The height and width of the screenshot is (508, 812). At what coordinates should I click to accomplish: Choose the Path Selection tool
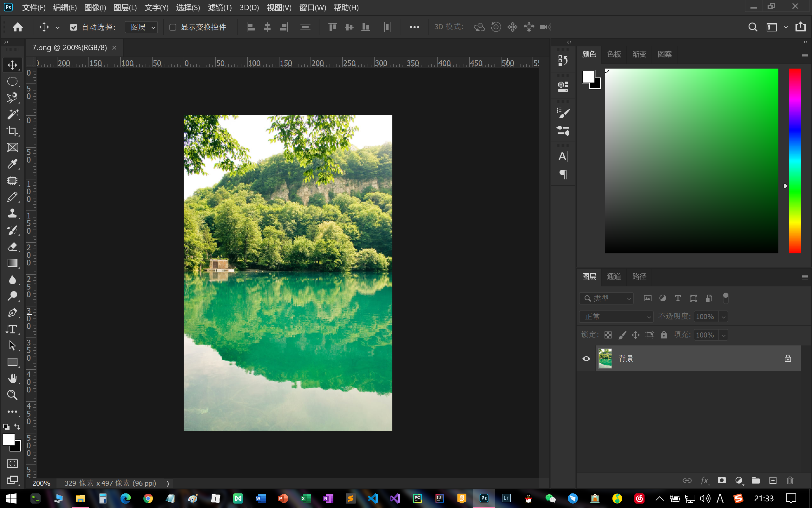(12, 345)
